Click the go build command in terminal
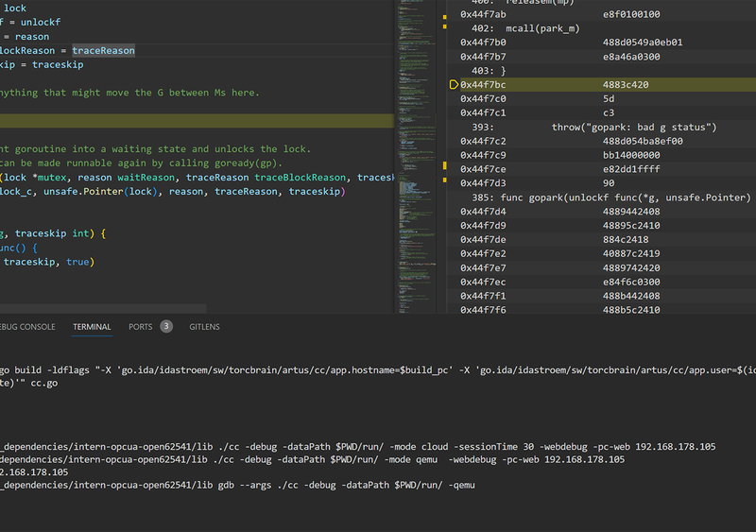 pos(378,376)
